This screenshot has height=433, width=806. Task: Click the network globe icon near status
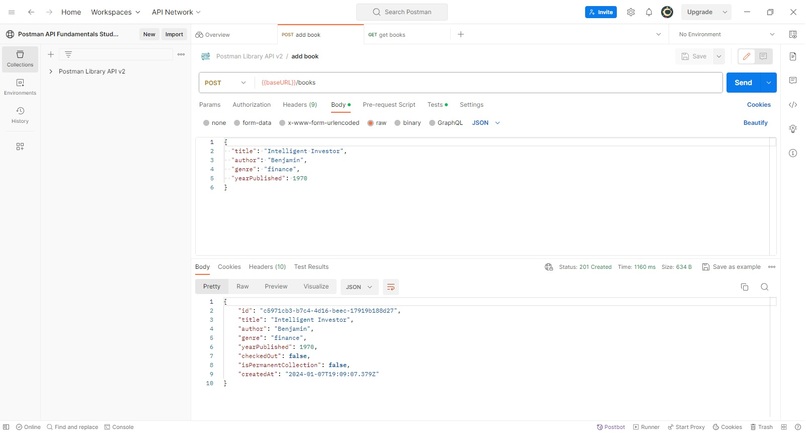click(x=548, y=267)
